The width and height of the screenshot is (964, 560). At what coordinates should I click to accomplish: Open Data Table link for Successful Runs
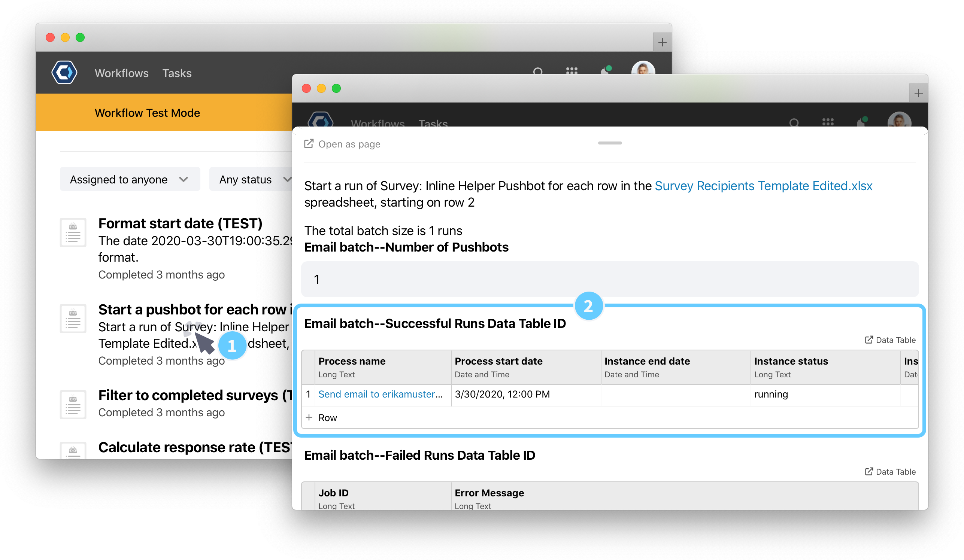click(890, 340)
